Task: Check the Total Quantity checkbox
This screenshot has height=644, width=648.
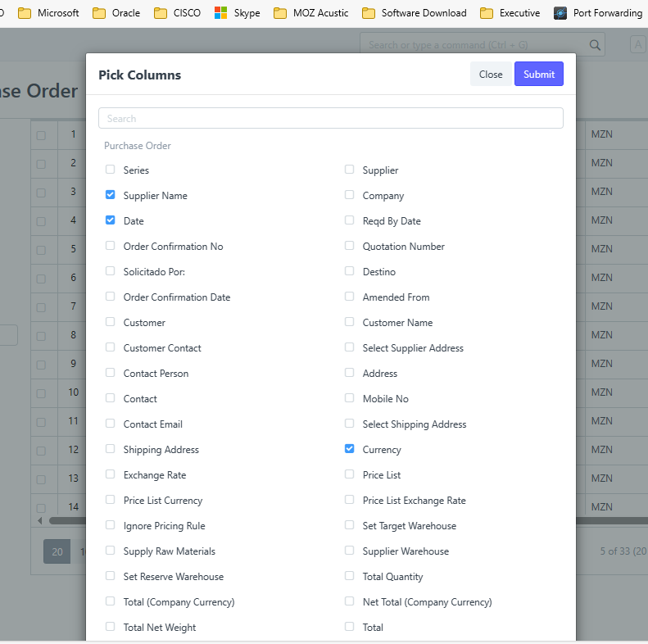Action: [350, 576]
